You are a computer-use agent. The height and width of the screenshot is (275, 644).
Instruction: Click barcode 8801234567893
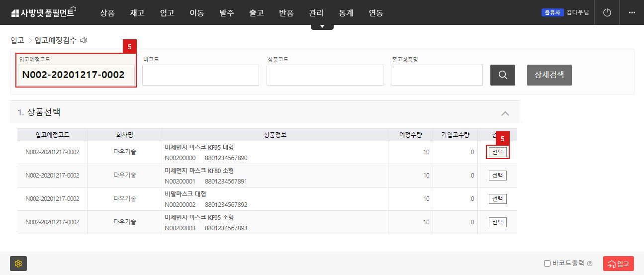(226, 228)
